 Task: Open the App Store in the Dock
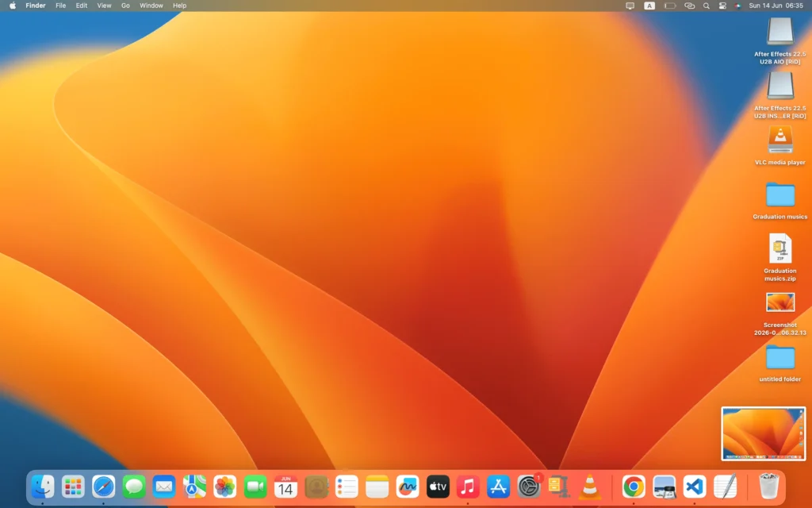[499, 487]
